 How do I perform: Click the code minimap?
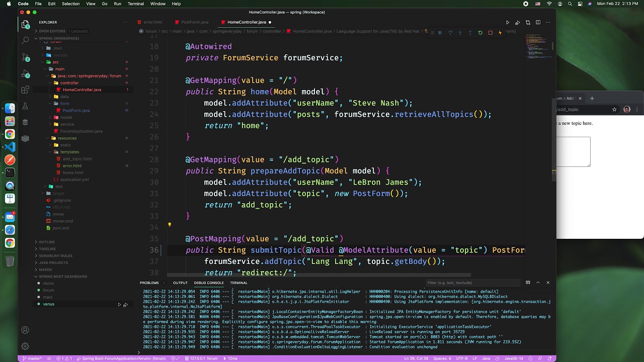(x=538, y=46)
